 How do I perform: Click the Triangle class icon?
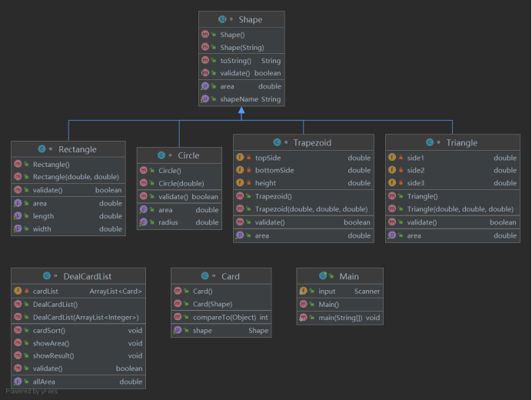click(430, 142)
